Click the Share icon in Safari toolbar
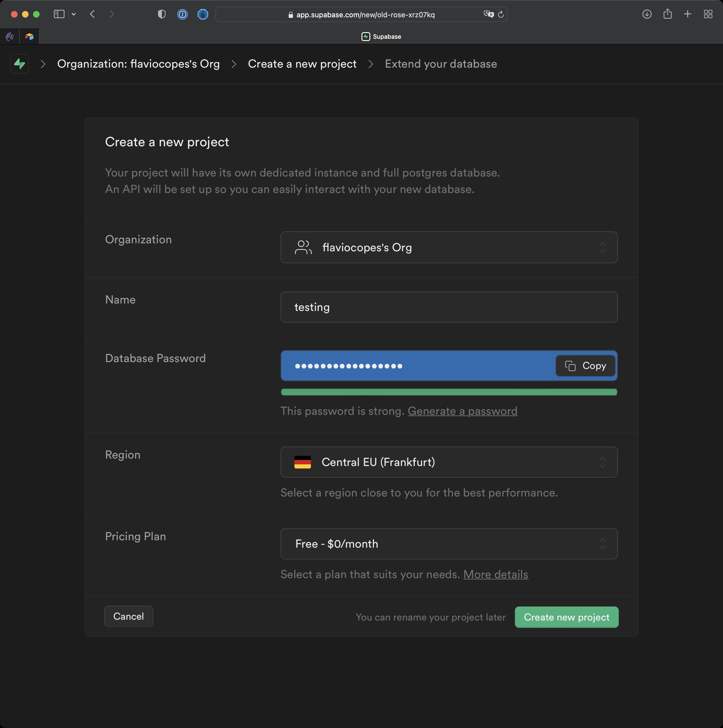The width and height of the screenshot is (723, 728). point(667,14)
